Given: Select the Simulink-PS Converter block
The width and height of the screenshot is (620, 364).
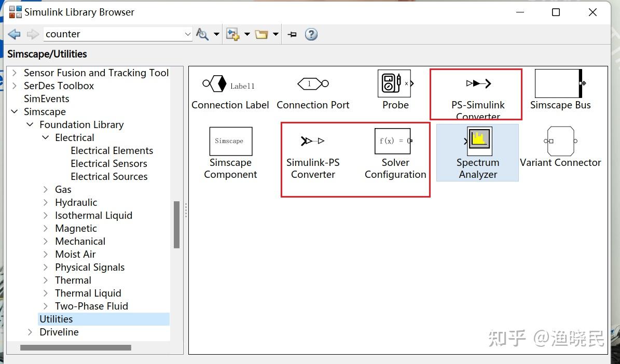Looking at the screenshot, I should (x=313, y=141).
